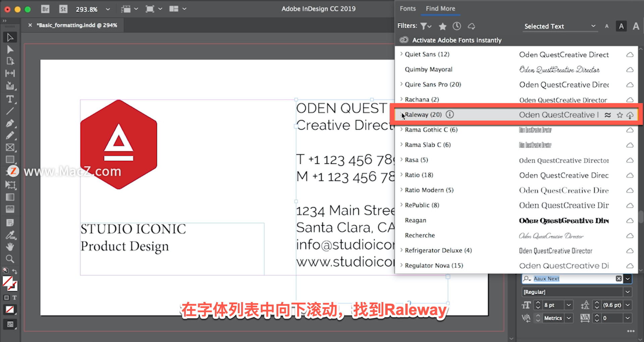Pick the Pen tool
This screenshot has height=342, width=644.
point(10,123)
